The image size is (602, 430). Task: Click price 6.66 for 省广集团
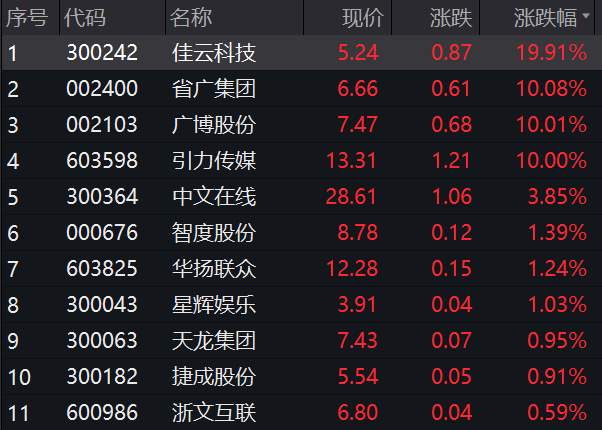(x=358, y=89)
